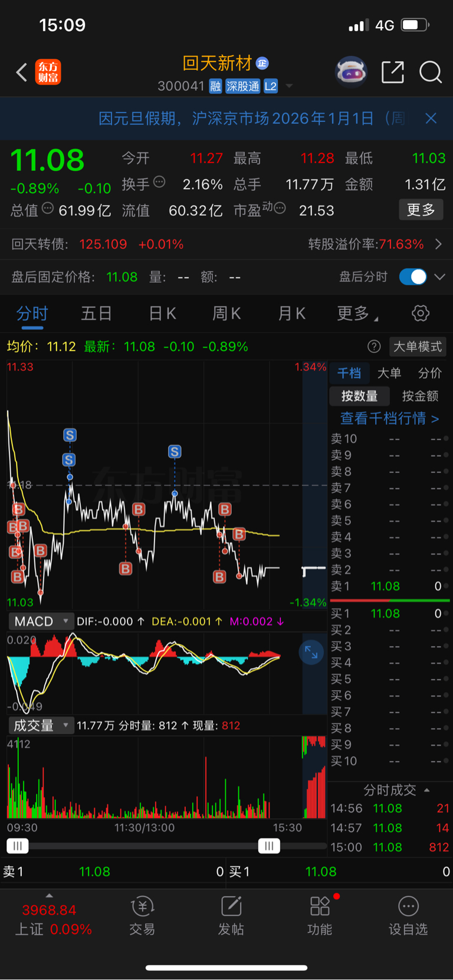Tap the topmost S sell marker
453x980 pixels.
[70, 435]
